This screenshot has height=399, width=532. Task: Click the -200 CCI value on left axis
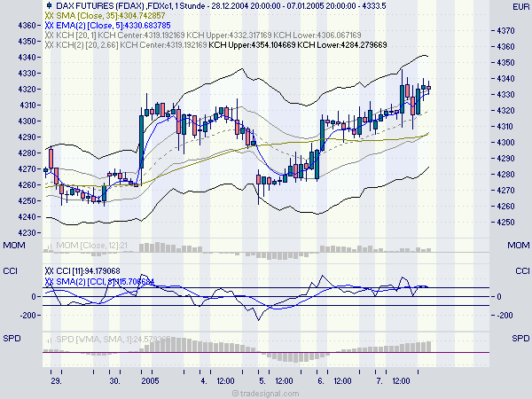(x=27, y=315)
